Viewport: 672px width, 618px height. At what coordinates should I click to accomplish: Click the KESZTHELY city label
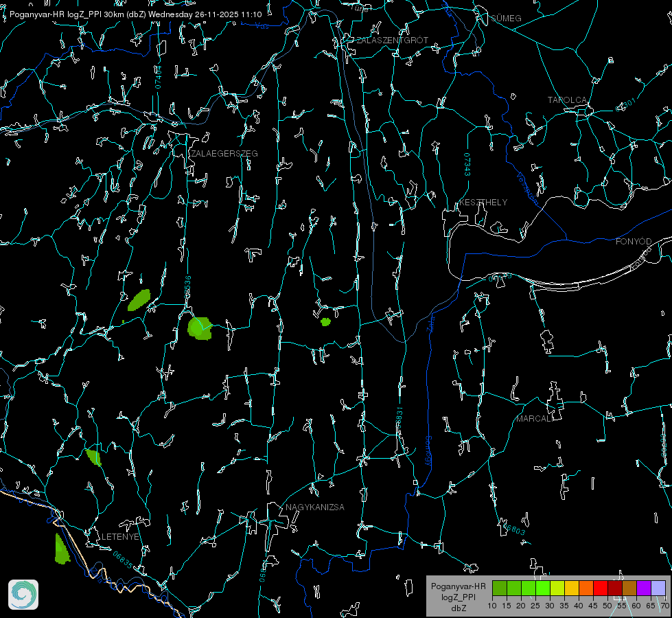(483, 202)
